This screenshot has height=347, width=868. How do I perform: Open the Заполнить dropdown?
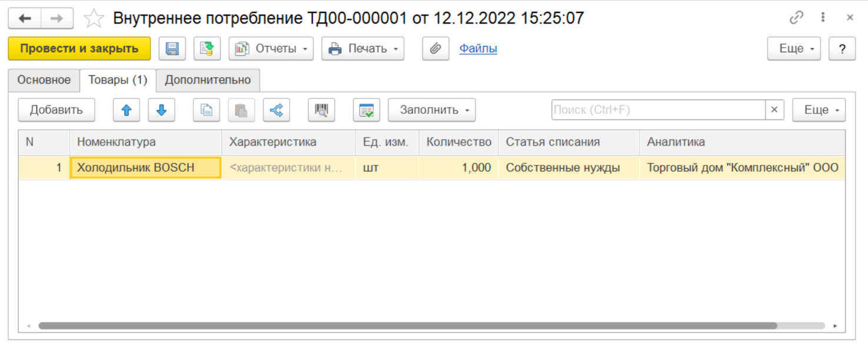click(431, 110)
